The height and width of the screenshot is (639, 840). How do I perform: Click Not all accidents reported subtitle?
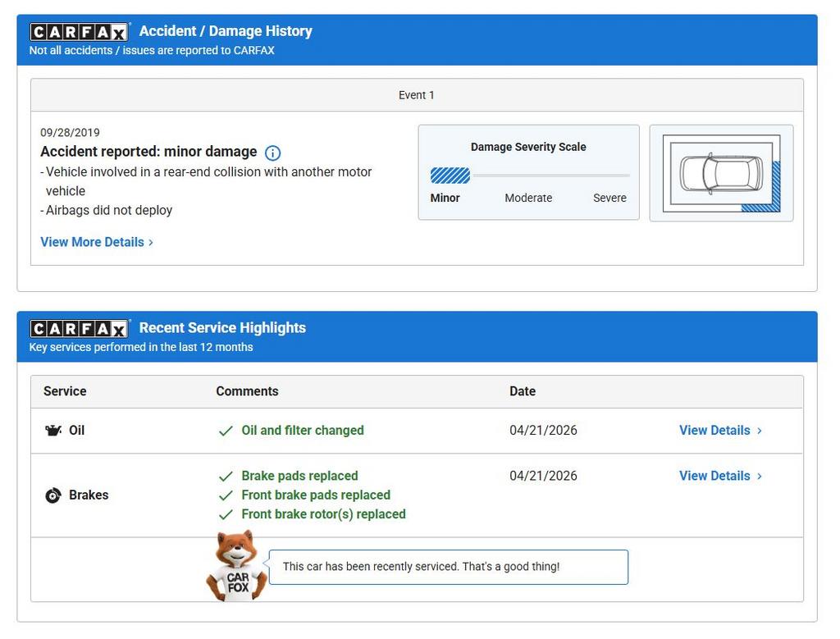(x=152, y=50)
